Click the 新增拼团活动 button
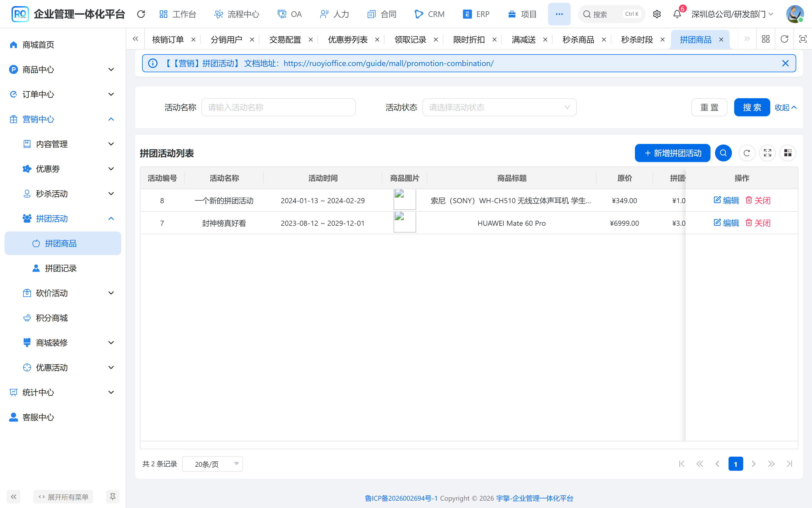 coord(672,153)
